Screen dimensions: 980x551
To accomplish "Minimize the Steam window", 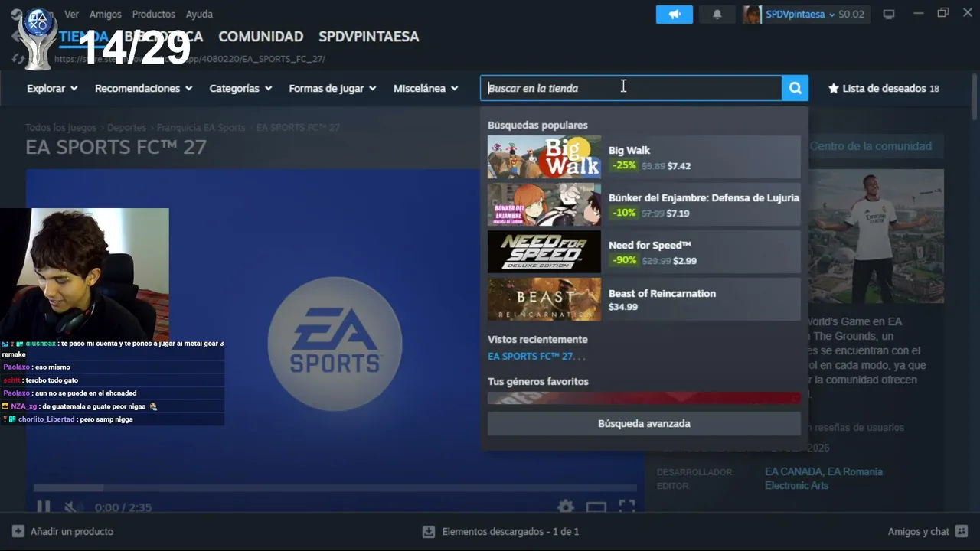I will (x=917, y=13).
